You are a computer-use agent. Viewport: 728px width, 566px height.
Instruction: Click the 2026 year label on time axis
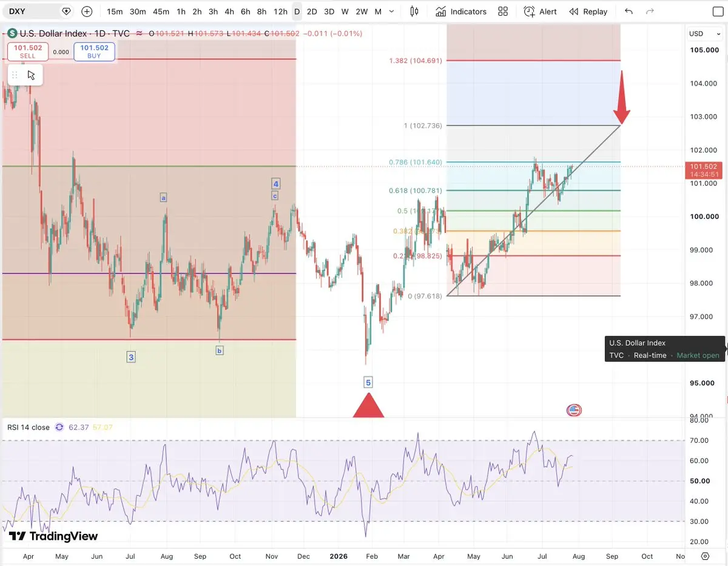pos(339,556)
